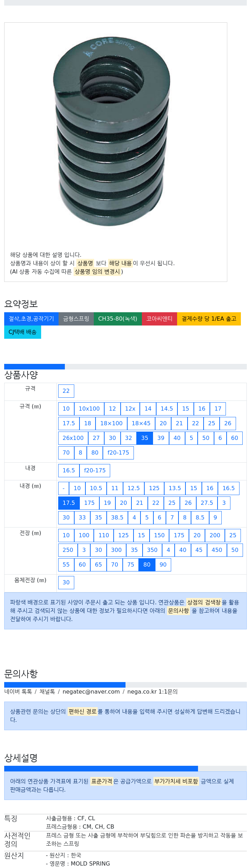Click the red 코아씨앤티 brand tag
Viewport: 251px width, 868px height.
[159, 319]
